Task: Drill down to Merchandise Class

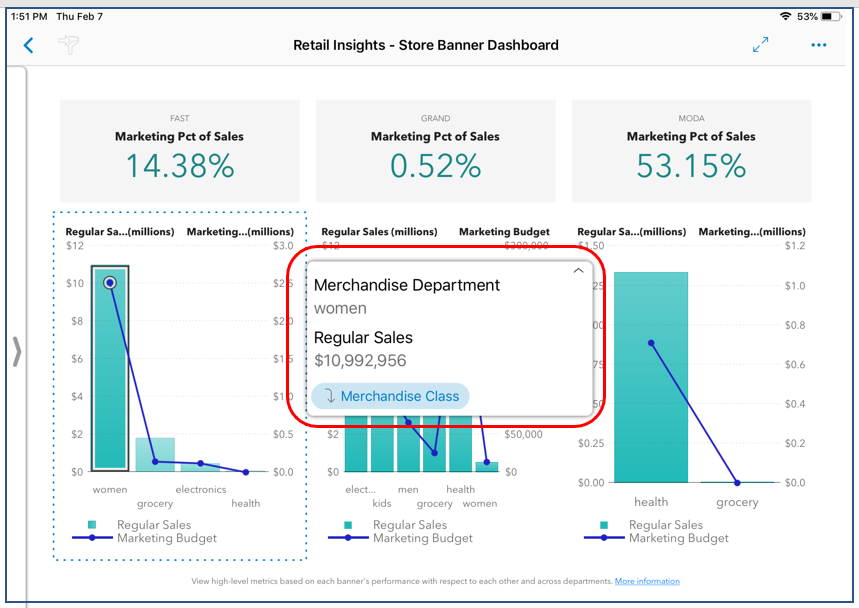Action: click(389, 396)
